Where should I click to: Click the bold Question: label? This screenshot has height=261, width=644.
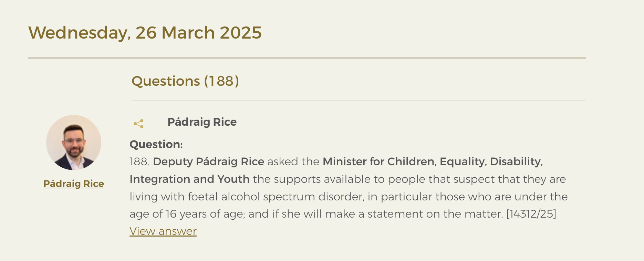156,144
